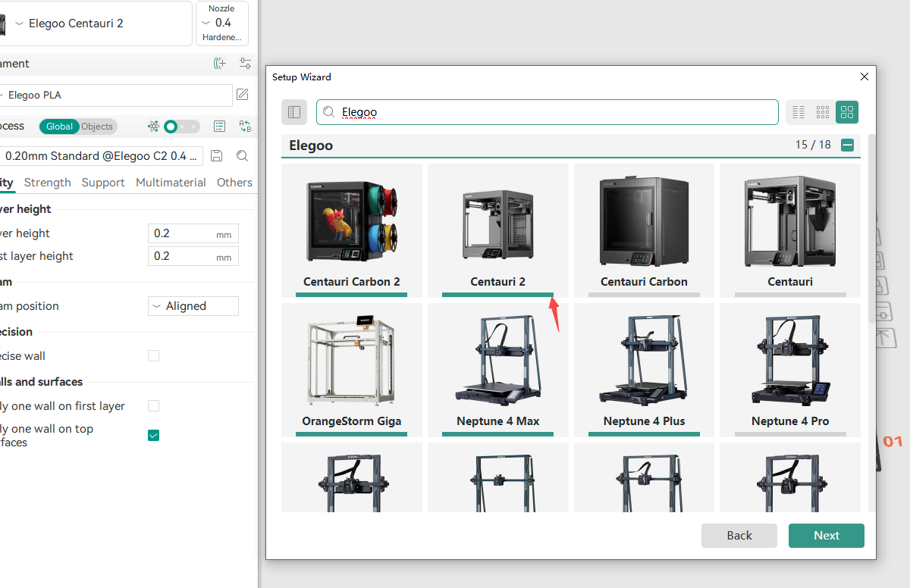The height and width of the screenshot is (588, 910).
Task: Edit the Elegoo PLA filament preset
Action: point(243,95)
